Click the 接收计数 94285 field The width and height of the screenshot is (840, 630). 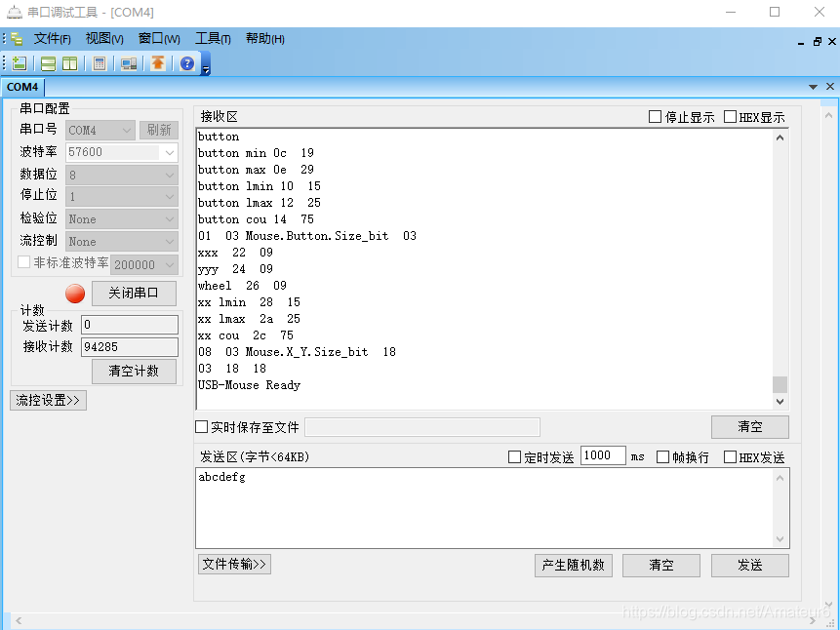tap(130, 346)
